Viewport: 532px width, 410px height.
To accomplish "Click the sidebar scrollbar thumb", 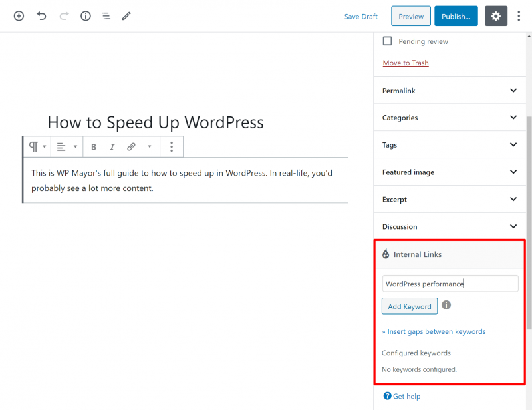I will coord(529,223).
